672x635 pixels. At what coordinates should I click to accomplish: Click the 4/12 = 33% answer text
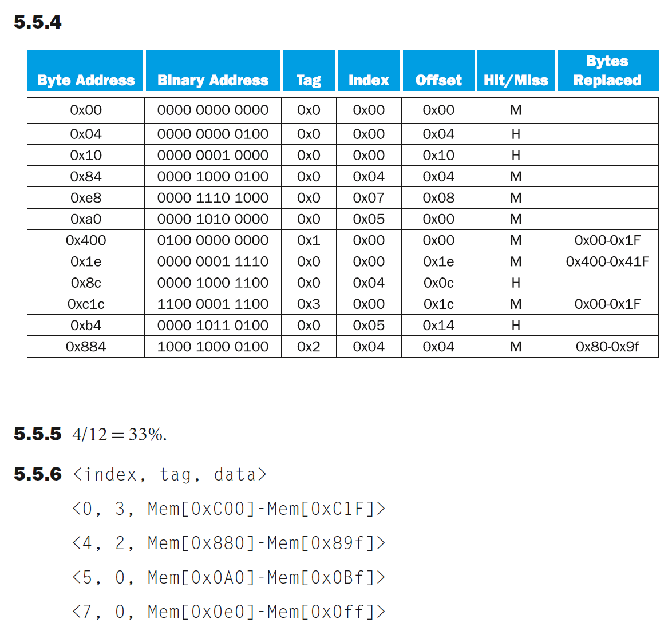coord(119,435)
